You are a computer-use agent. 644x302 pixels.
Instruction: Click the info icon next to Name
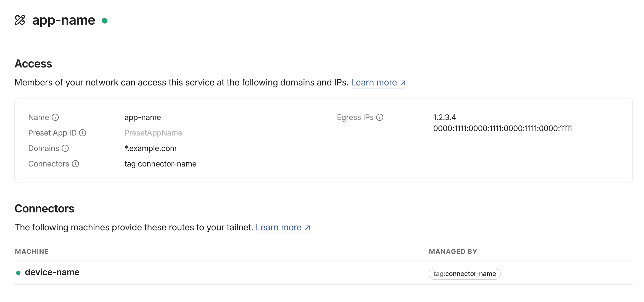pyautogui.click(x=55, y=118)
